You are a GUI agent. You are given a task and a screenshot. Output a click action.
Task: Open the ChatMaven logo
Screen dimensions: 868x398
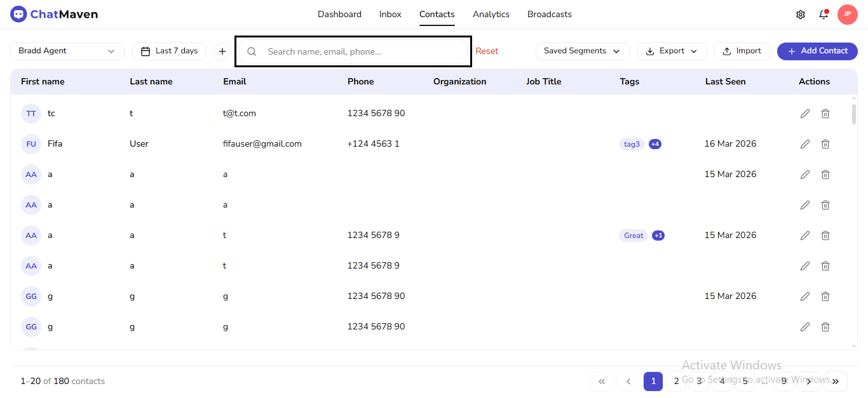[53, 13]
